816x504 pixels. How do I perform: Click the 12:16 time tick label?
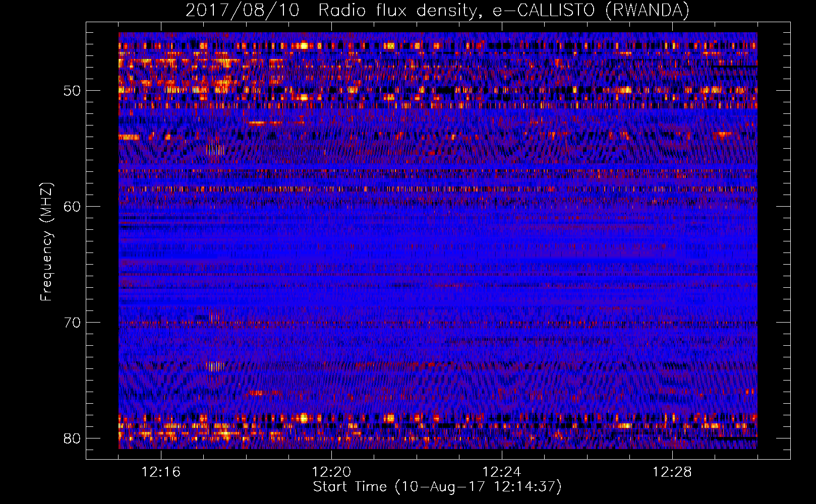tap(161, 472)
